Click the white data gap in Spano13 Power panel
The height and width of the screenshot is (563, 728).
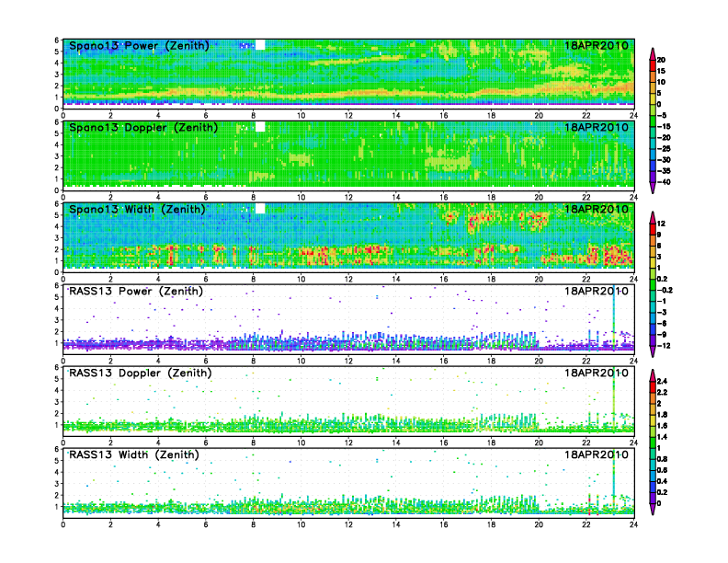tap(260, 44)
